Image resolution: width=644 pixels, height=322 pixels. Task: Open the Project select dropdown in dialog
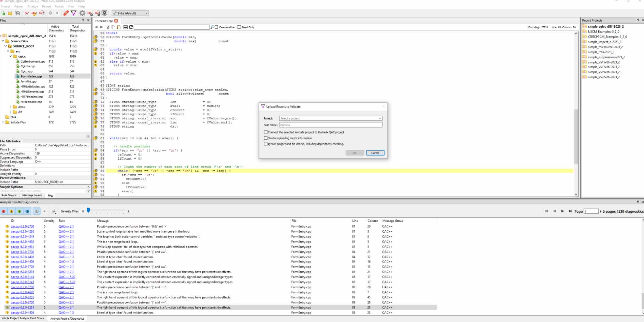[330, 118]
